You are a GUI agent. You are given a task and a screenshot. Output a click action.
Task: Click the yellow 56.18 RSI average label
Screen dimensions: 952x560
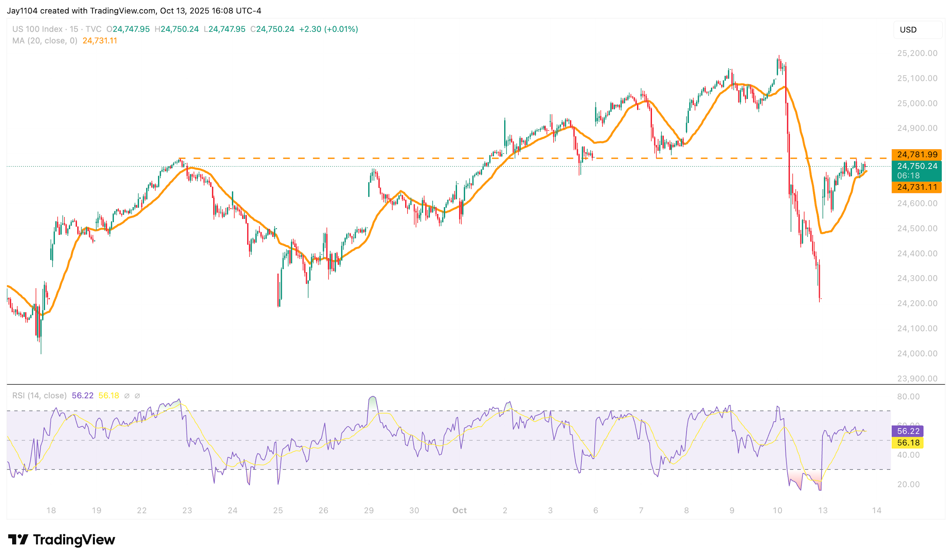[908, 443]
